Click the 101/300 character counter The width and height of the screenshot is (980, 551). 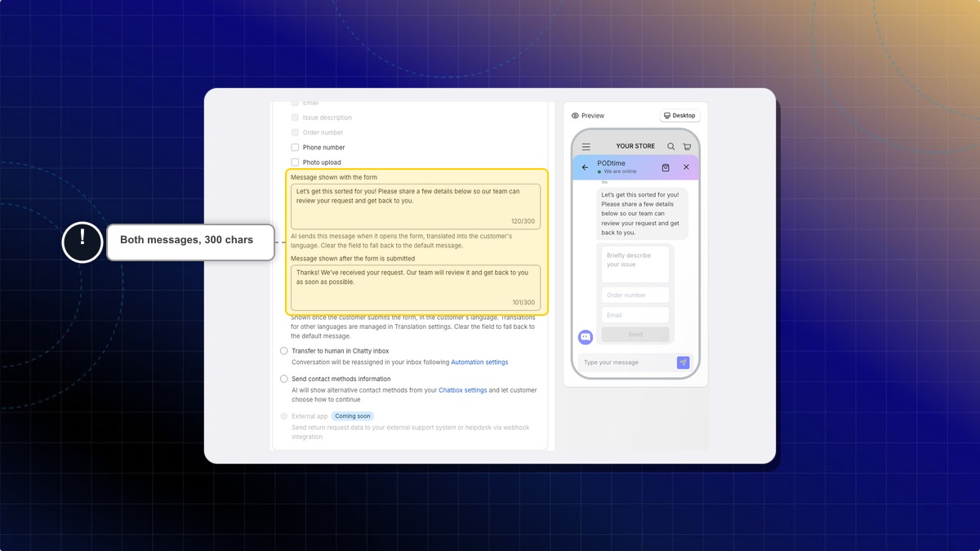click(523, 303)
